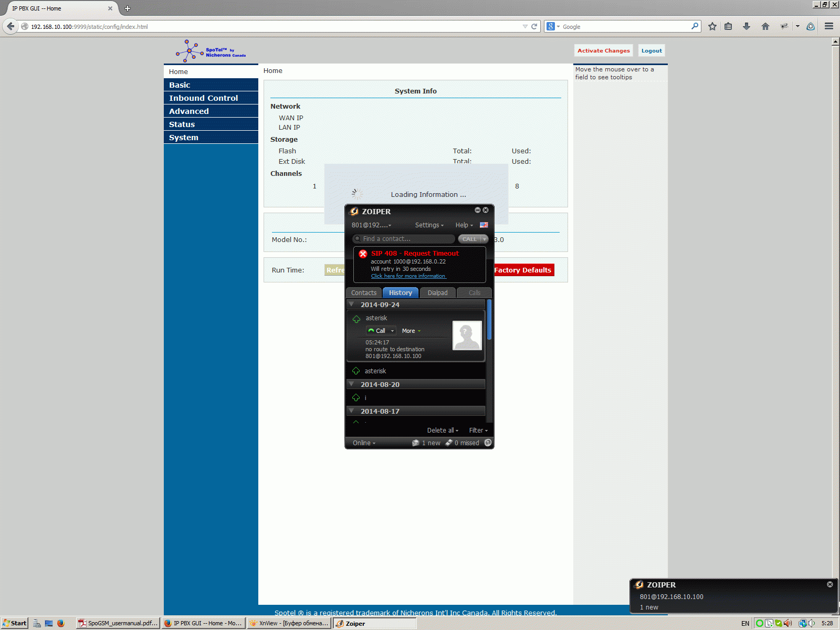This screenshot has width=840, height=630.
Task: Click the Logout button
Action: (652, 51)
